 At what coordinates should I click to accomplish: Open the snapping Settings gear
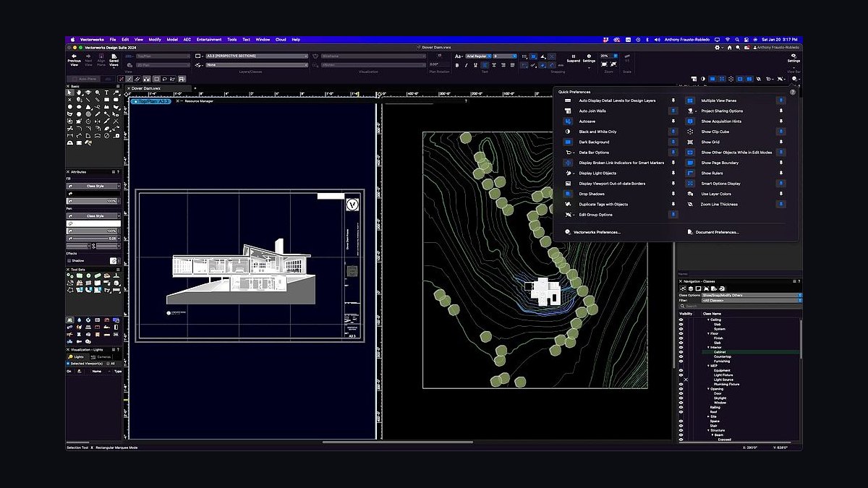[x=589, y=55]
